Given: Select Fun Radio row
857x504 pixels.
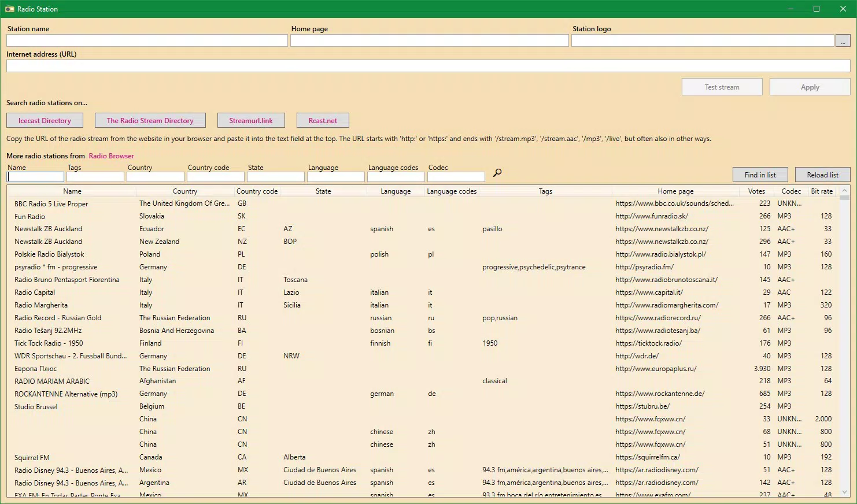Looking at the screenshot, I should pyautogui.click(x=423, y=216).
